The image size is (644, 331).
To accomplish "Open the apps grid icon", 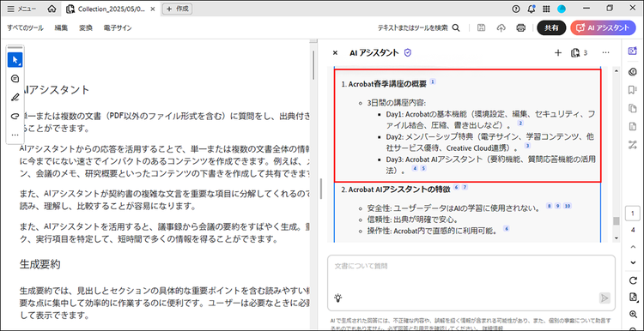I will point(546,9).
